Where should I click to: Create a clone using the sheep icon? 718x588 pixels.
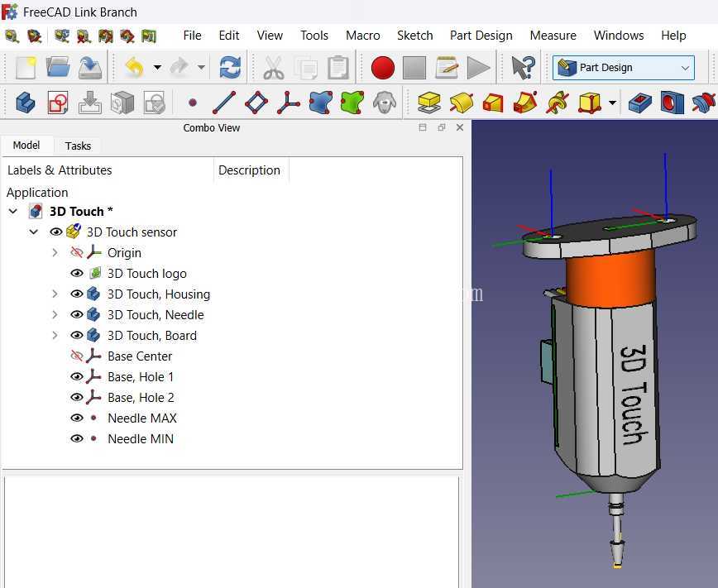[384, 102]
